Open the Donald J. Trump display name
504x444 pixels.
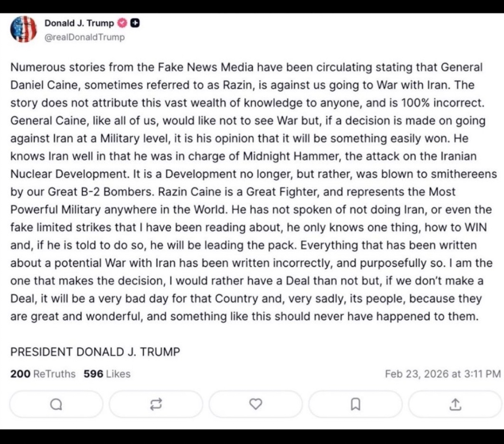click(79, 23)
